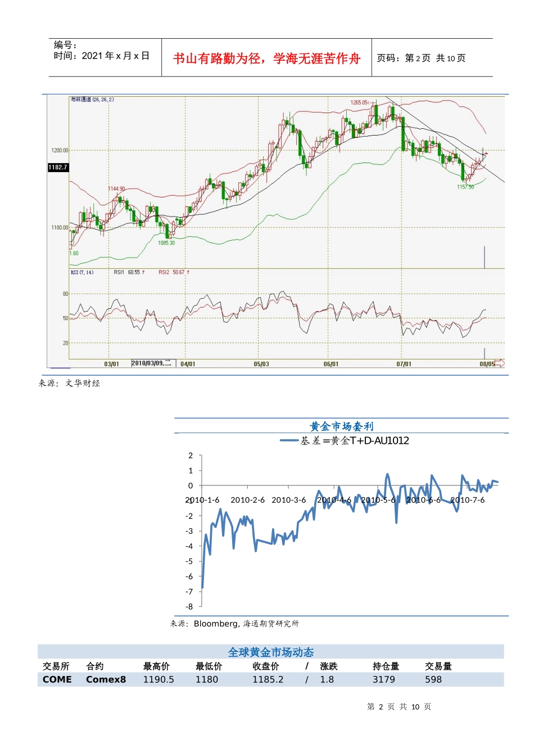Select the source line 来源:文华财经

point(69,383)
